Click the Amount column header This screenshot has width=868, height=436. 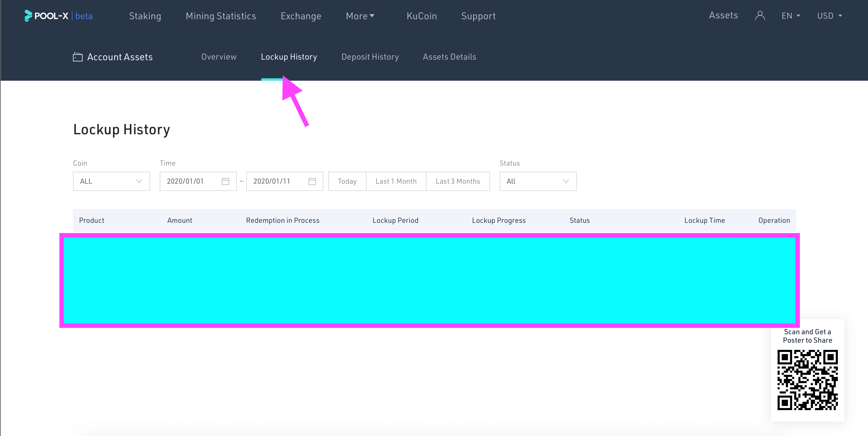[180, 220]
